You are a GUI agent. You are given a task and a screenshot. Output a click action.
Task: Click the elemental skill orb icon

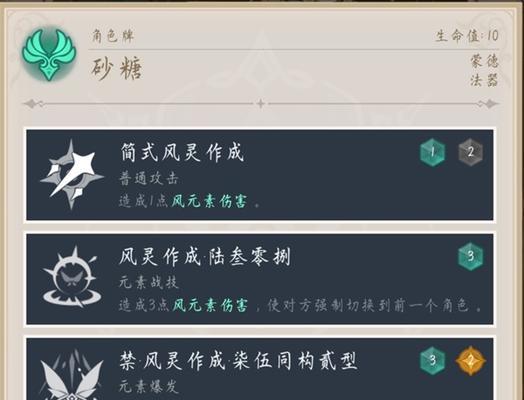point(71,277)
